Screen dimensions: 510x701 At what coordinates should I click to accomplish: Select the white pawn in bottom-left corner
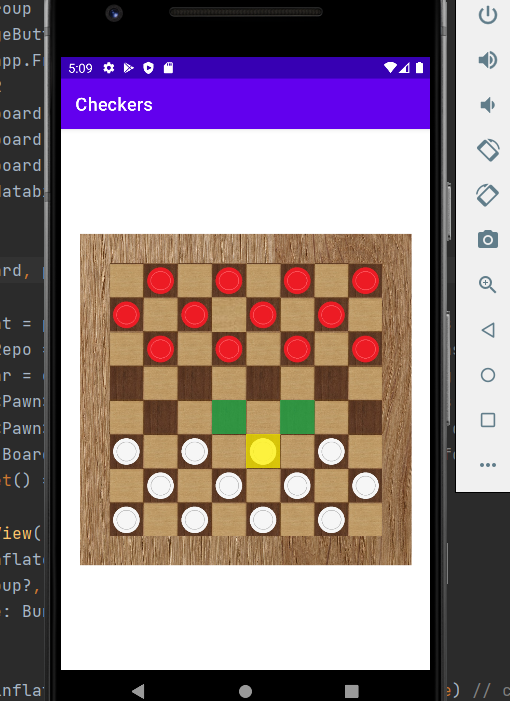tap(126, 520)
